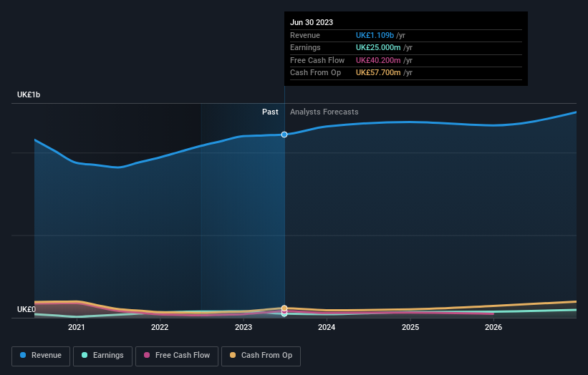
Task: Click the UK£40.200m free cash flow value
Action: pos(378,60)
